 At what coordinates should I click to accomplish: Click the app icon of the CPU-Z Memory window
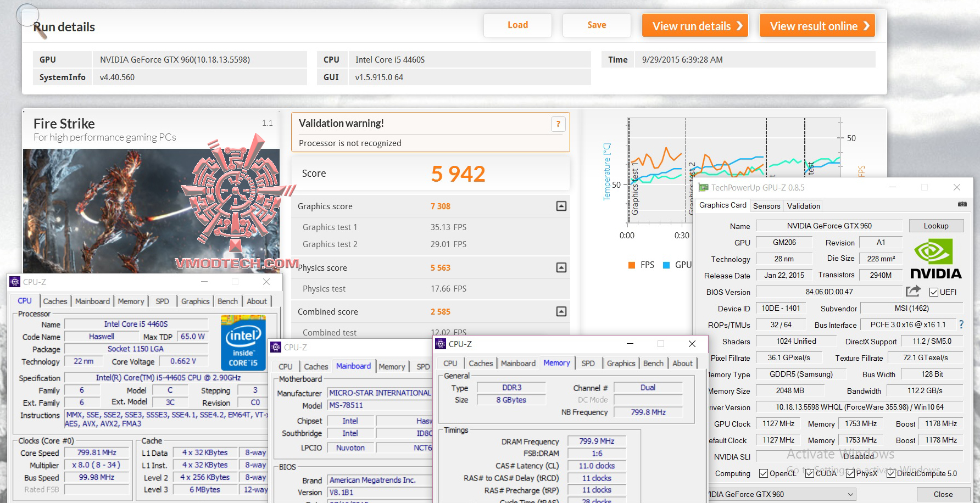[441, 344]
